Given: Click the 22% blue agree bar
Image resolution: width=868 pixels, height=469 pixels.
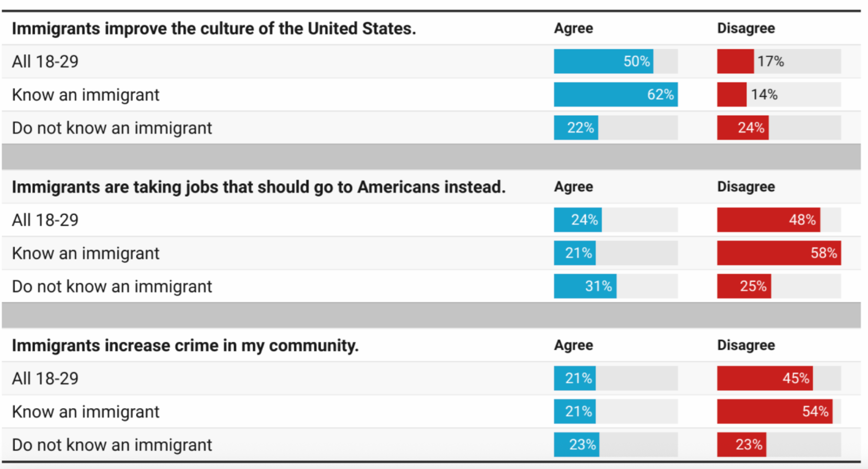Looking at the screenshot, I should pos(576,128).
